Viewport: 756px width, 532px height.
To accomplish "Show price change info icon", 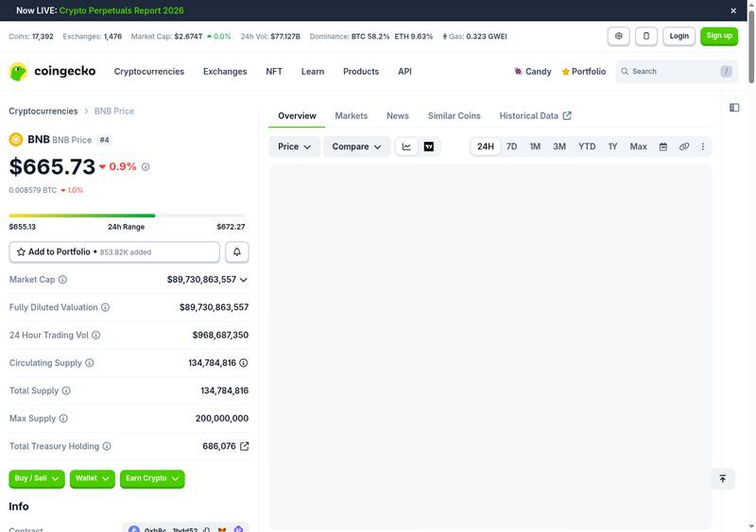I will click(146, 167).
